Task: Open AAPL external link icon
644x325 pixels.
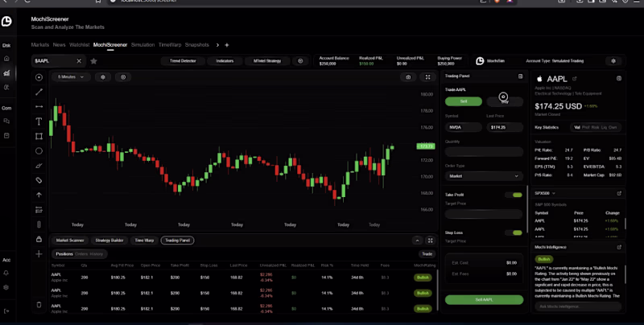Action: click(x=575, y=78)
